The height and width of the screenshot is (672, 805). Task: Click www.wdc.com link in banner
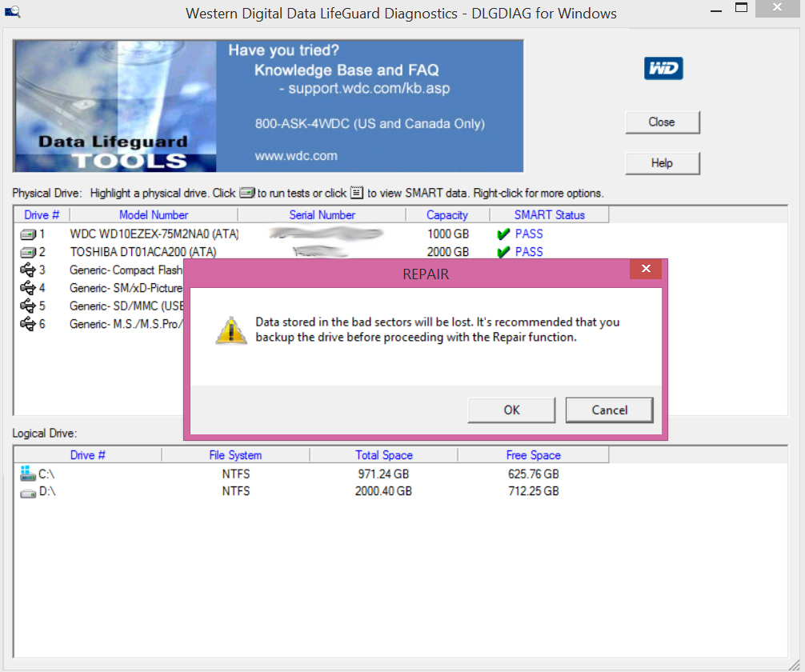coord(296,155)
